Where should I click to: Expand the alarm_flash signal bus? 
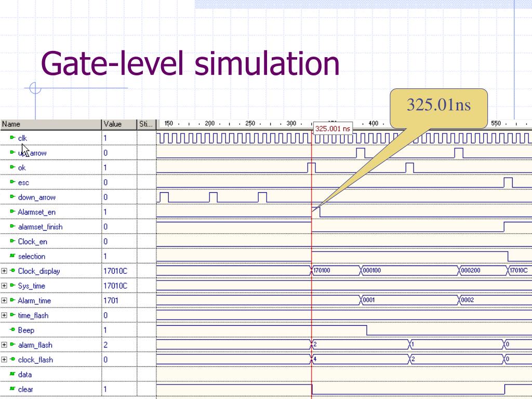[x=4, y=345]
